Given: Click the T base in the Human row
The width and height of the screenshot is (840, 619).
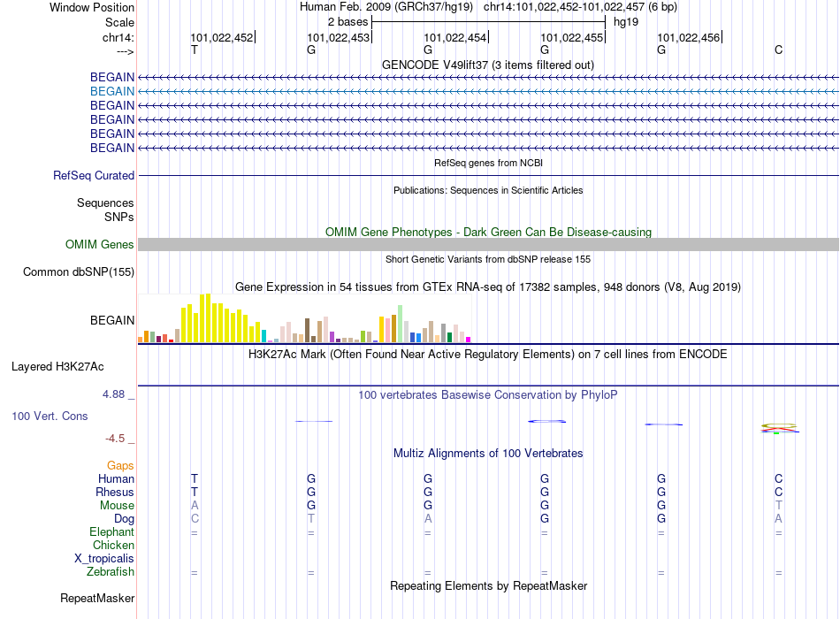Looking at the screenshot, I should click(x=195, y=478).
